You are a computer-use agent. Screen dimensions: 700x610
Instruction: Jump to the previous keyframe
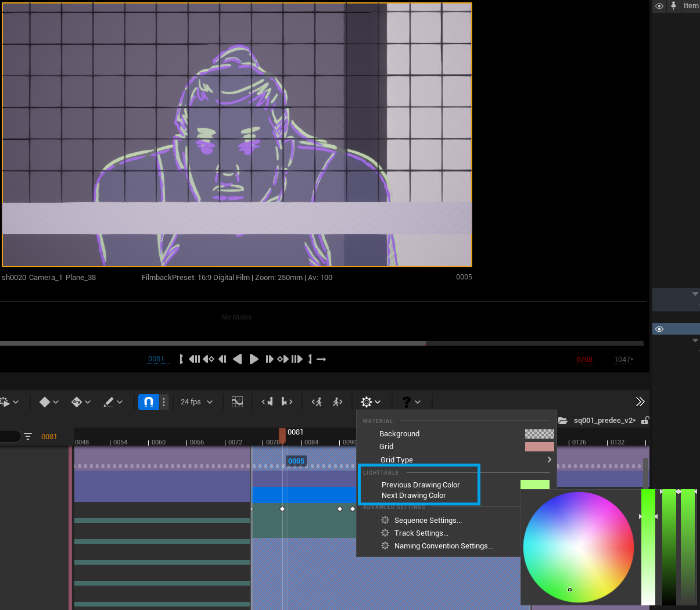[x=209, y=359]
